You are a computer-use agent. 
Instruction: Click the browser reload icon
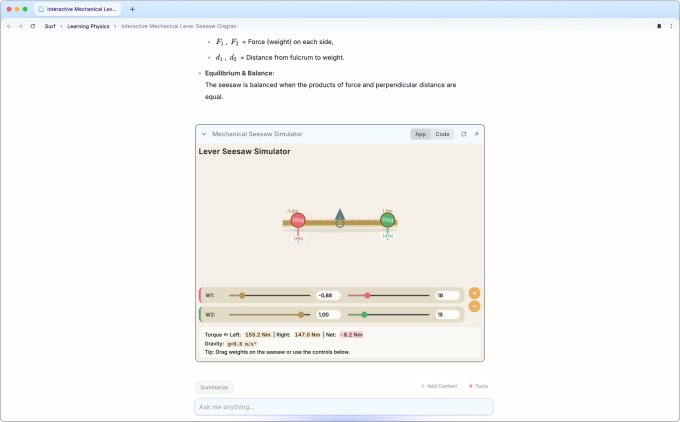(x=33, y=26)
